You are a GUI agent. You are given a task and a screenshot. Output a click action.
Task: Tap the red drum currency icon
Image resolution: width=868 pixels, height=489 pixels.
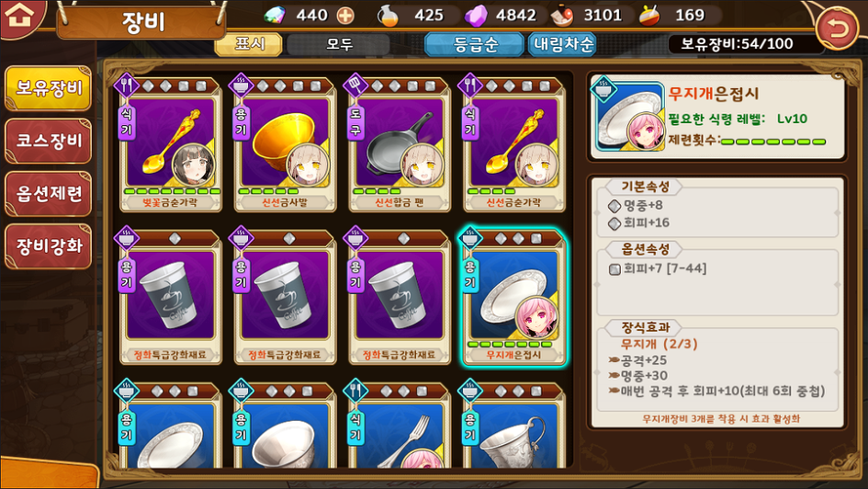click(x=649, y=16)
